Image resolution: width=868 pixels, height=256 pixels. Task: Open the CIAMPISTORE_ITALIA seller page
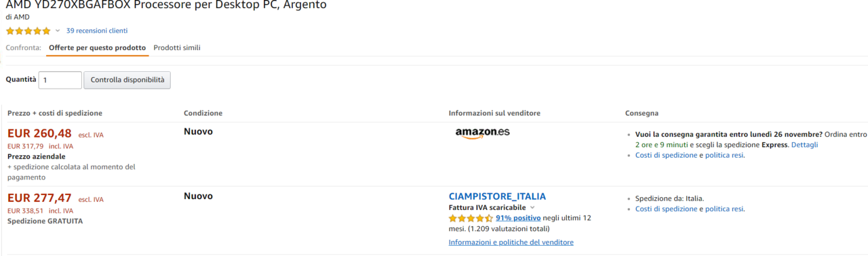coord(497,196)
